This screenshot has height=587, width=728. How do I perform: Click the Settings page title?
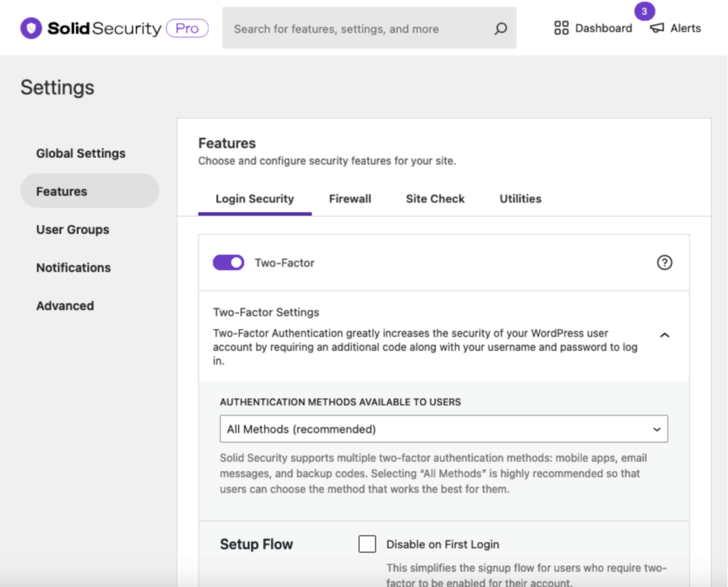coord(57,87)
